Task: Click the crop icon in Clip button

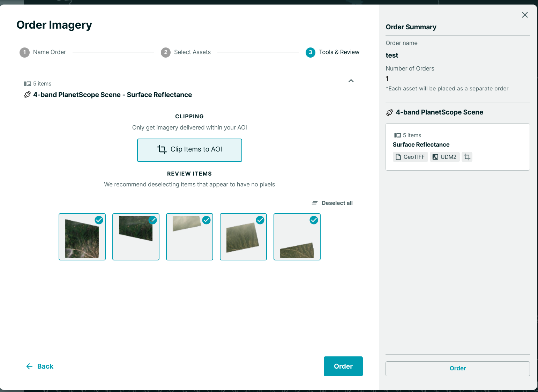Action: (162, 149)
